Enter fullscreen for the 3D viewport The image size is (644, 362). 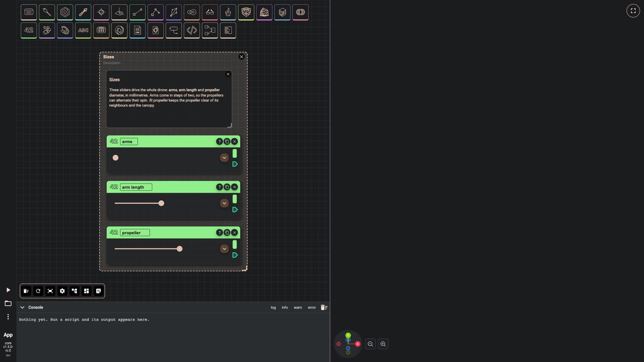[633, 11]
